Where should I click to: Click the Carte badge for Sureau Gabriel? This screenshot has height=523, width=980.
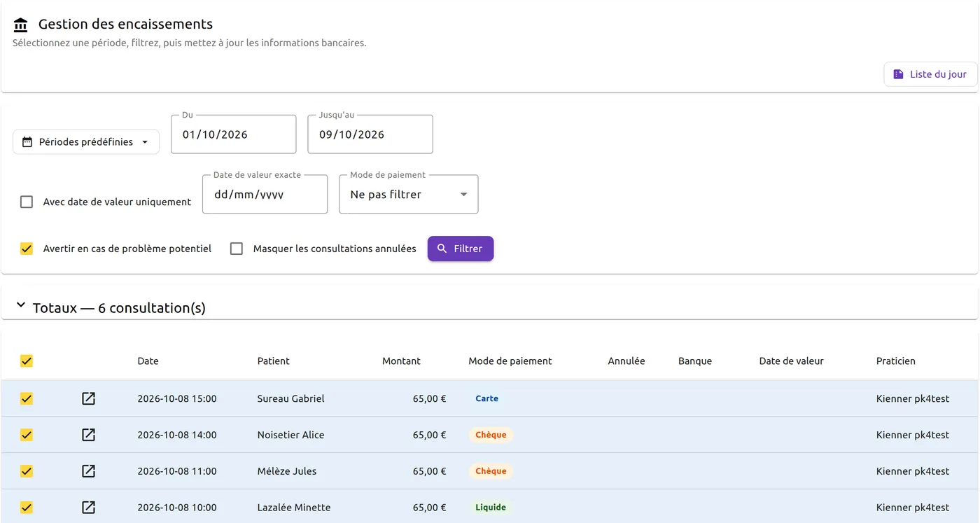point(487,398)
